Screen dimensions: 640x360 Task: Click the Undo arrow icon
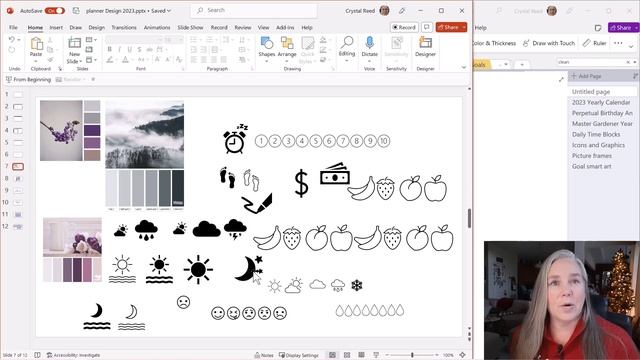11,40
